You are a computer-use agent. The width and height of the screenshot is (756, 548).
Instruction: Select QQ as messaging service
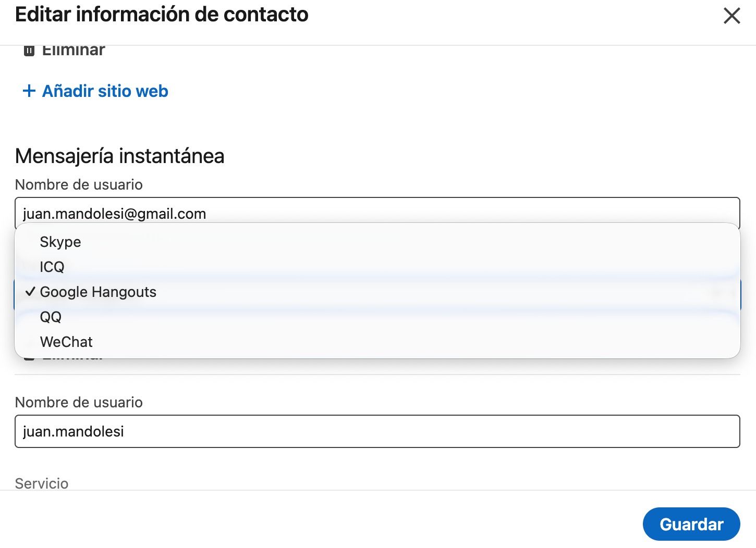[51, 317]
